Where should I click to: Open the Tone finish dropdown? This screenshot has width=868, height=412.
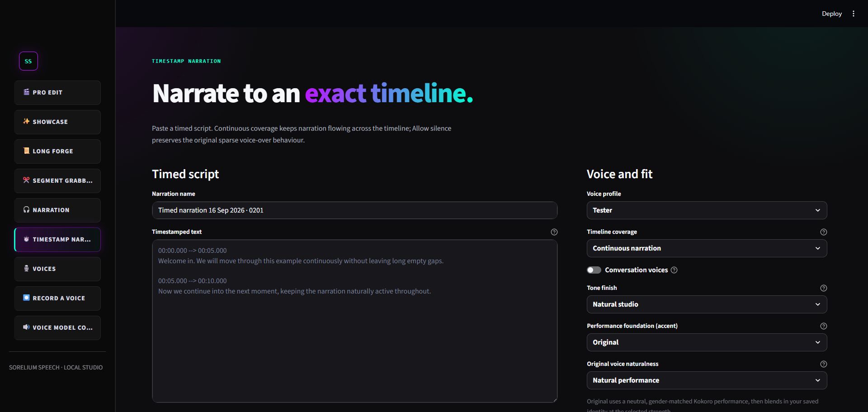point(707,304)
